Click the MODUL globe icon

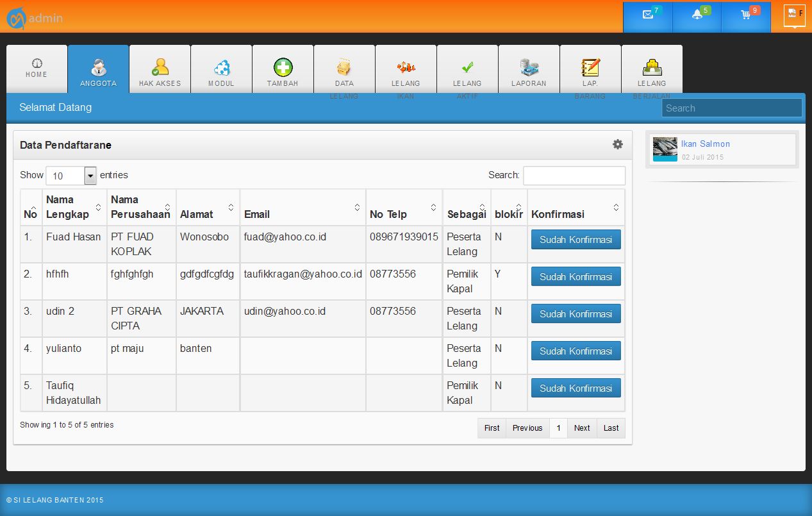[220, 67]
